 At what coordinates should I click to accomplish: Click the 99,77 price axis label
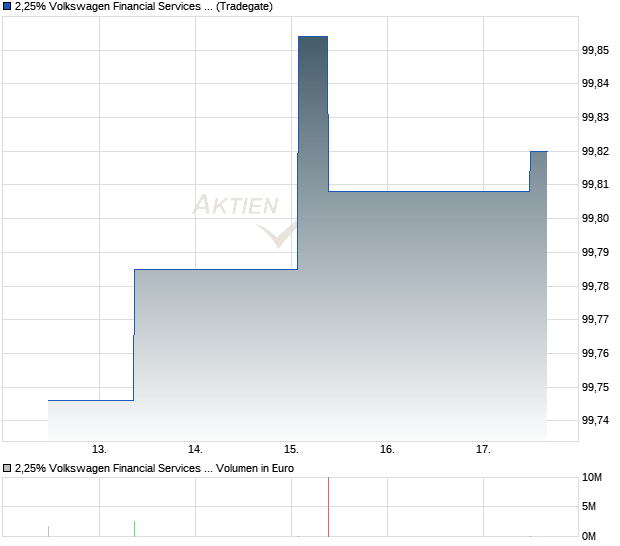(x=595, y=319)
